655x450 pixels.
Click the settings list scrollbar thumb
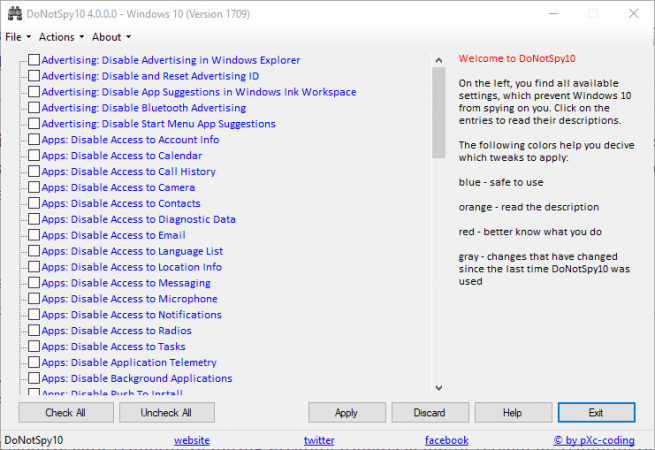pos(439,112)
